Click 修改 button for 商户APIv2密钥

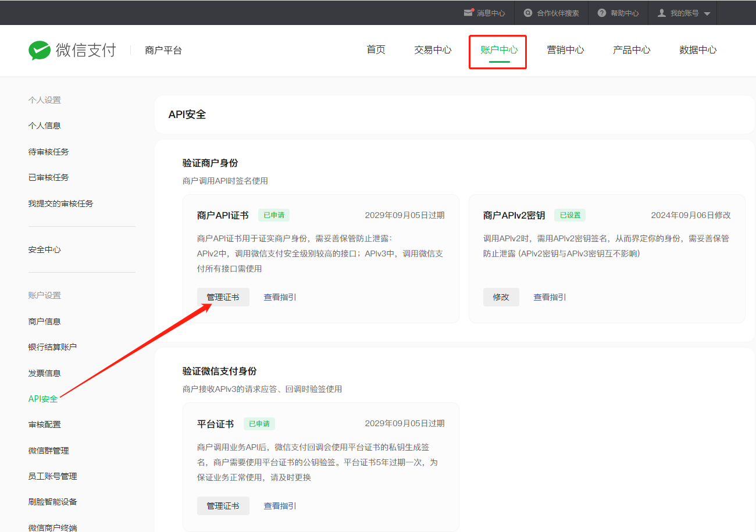501,297
